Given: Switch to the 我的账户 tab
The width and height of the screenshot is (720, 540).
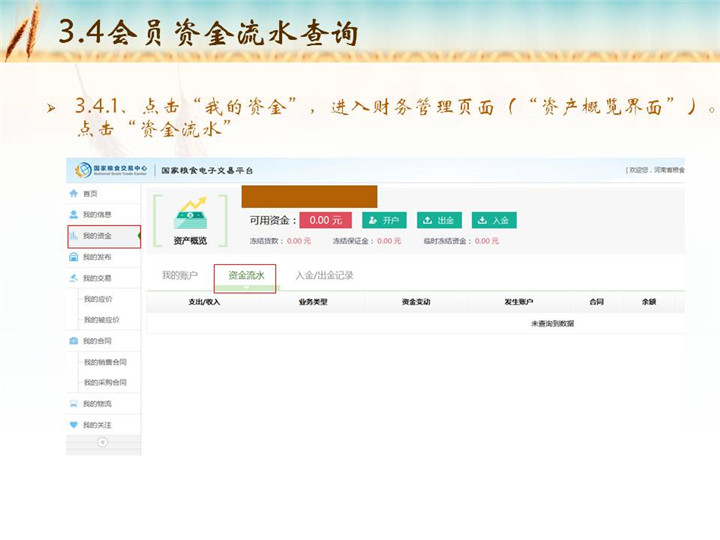Looking at the screenshot, I should point(180,275).
